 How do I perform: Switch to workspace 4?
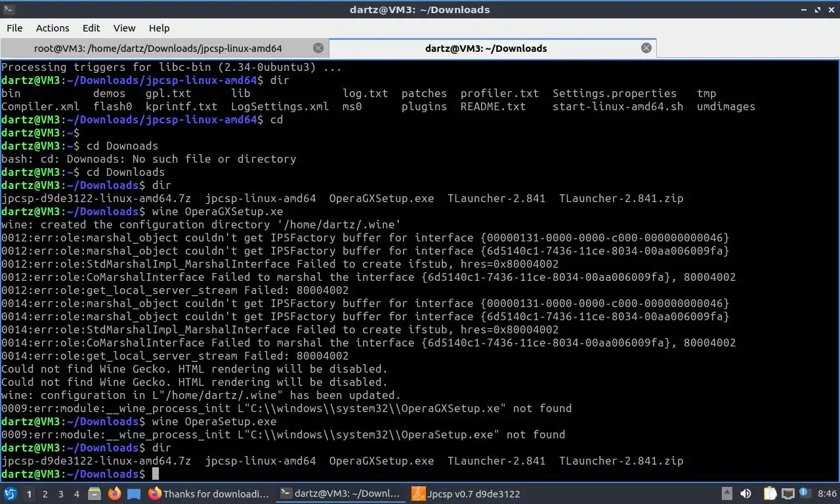click(x=77, y=493)
